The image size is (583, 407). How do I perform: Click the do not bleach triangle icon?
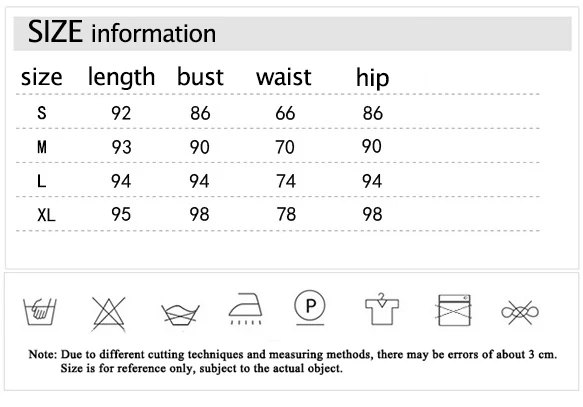(x=109, y=314)
